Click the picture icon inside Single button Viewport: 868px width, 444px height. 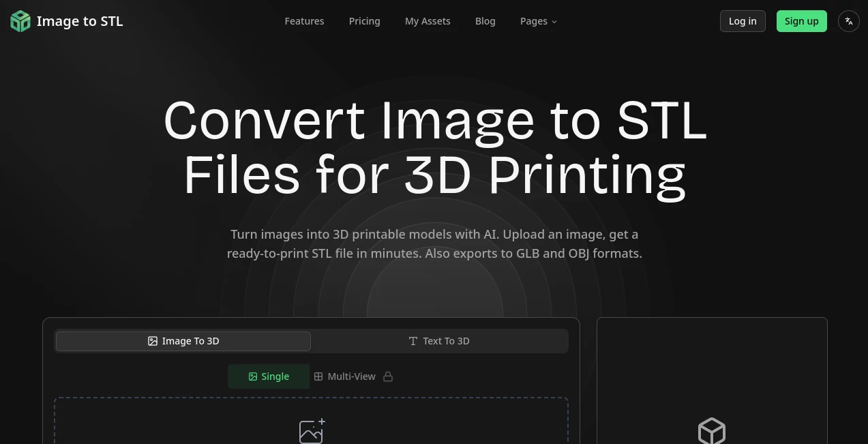click(252, 376)
